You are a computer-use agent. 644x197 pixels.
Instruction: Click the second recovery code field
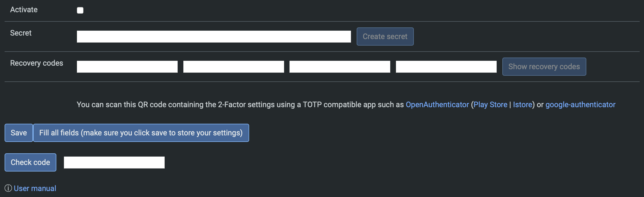(x=233, y=67)
